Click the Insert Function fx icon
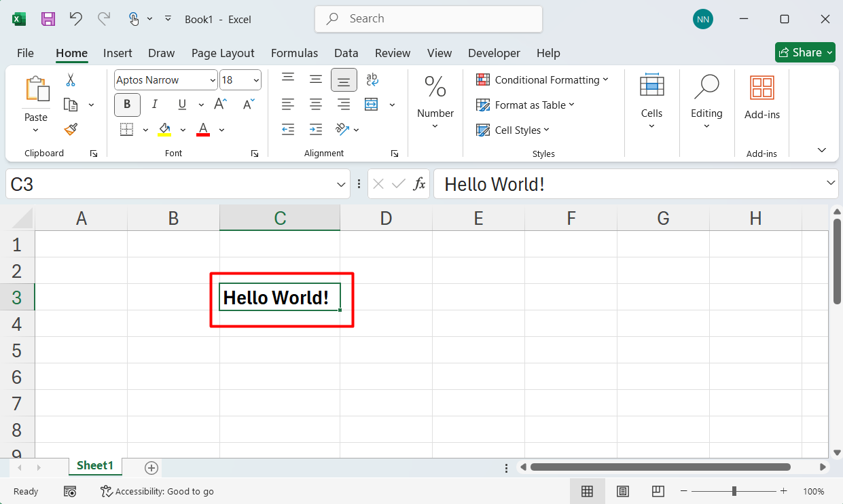 pyautogui.click(x=419, y=184)
